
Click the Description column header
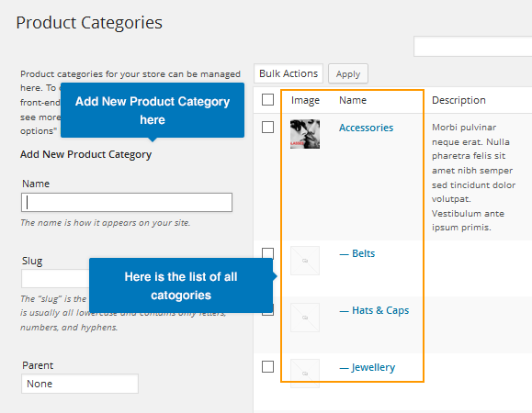(x=458, y=100)
